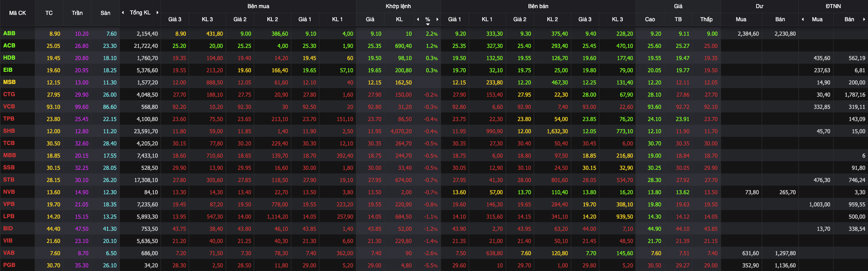Image resolution: width=868 pixels, height=271 pixels.
Task: Click SHB total volume 23,591,70
Action: (x=146, y=131)
